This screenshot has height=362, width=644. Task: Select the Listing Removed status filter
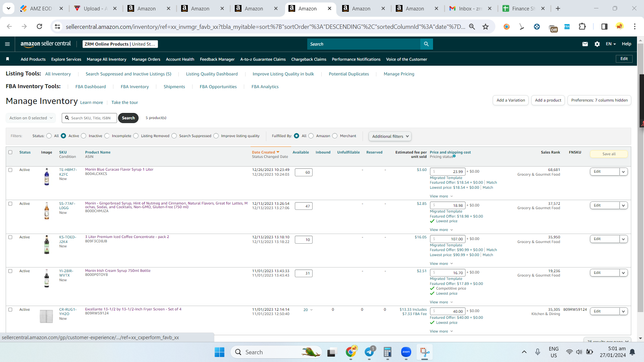(x=136, y=136)
